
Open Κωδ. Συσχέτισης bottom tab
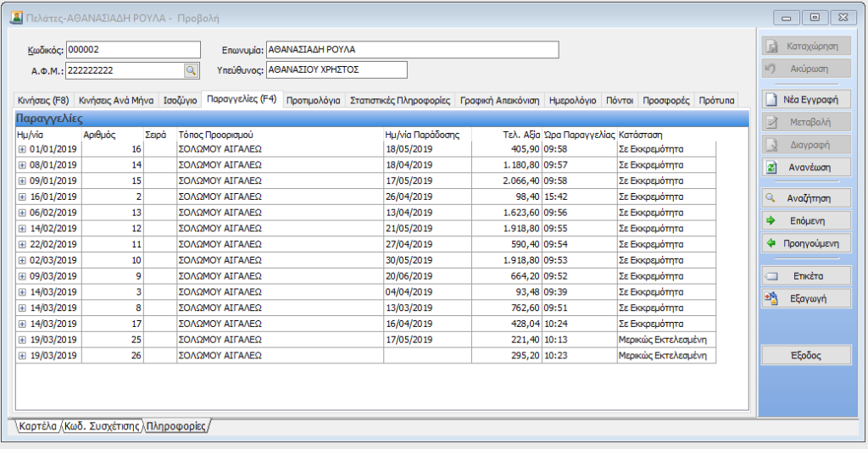(x=102, y=426)
